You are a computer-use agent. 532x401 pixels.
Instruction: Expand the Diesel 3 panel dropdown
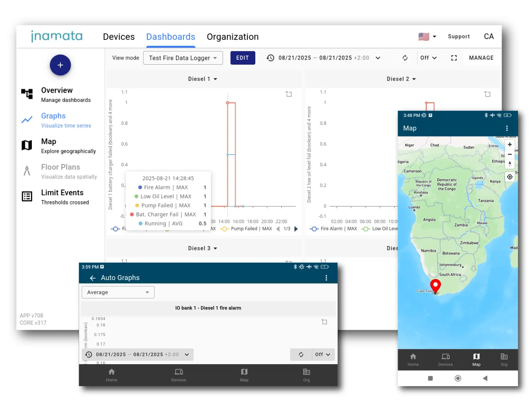(203, 248)
